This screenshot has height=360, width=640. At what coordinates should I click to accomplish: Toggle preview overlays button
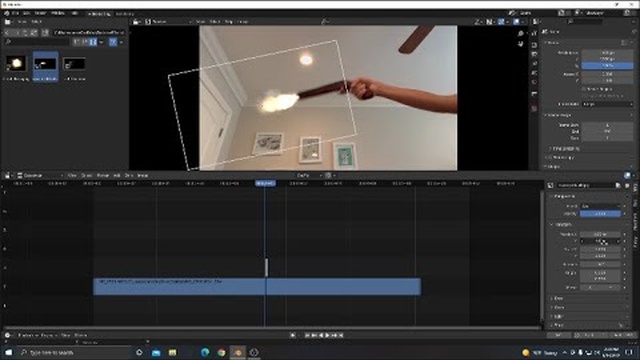(x=516, y=22)
